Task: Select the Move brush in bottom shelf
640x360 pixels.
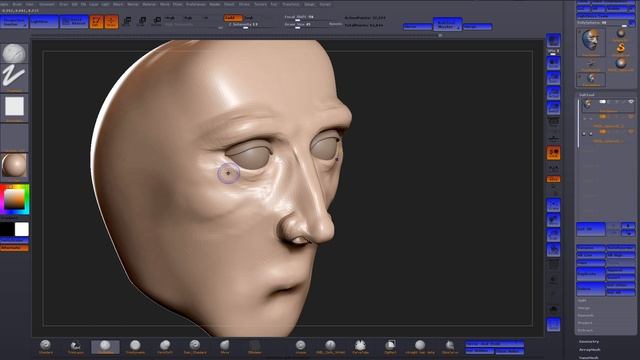Action: (x=224, y=347)
